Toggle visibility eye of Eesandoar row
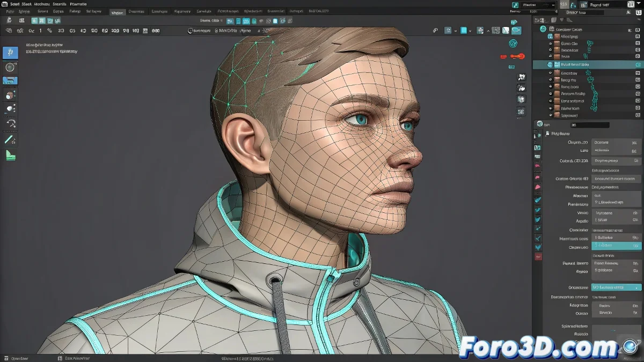 [x=550, y=50]
